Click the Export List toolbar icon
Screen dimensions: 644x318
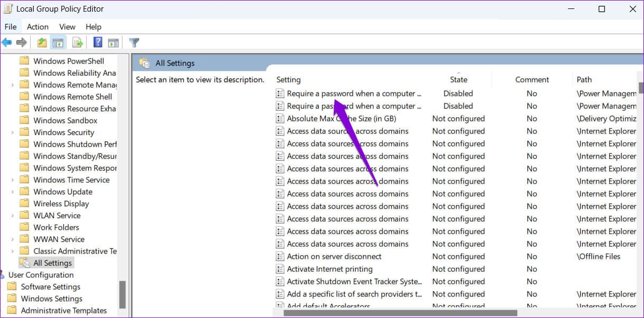[78, 43]
